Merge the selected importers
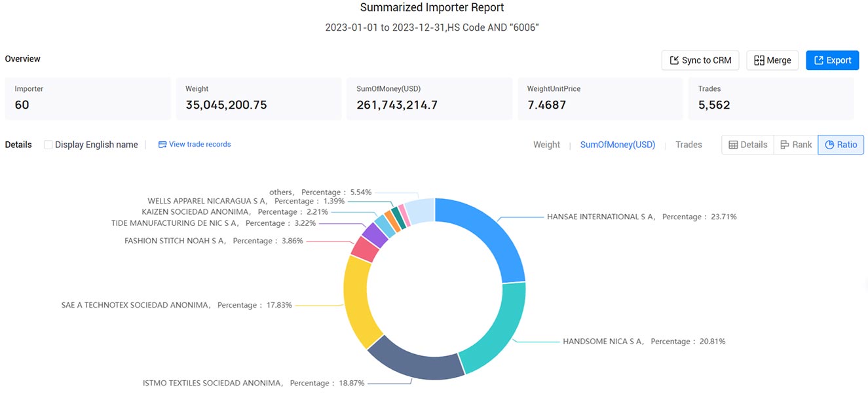The height and width of the screenshot is (394, 868). [772, 60]
